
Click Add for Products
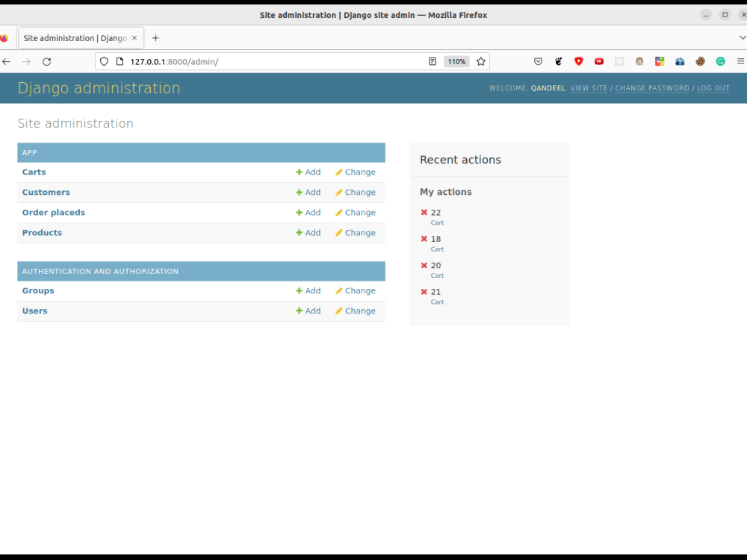[x=309, y=233]
